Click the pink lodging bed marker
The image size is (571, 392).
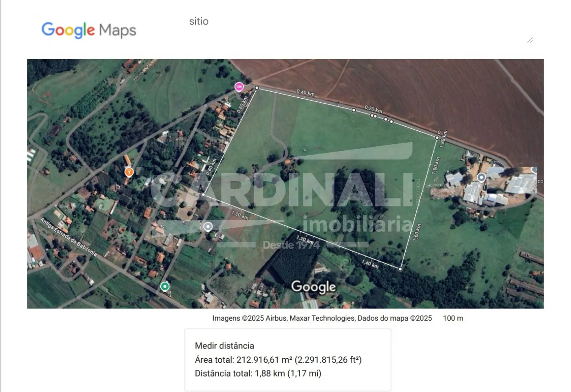click(x=239, y=86)
